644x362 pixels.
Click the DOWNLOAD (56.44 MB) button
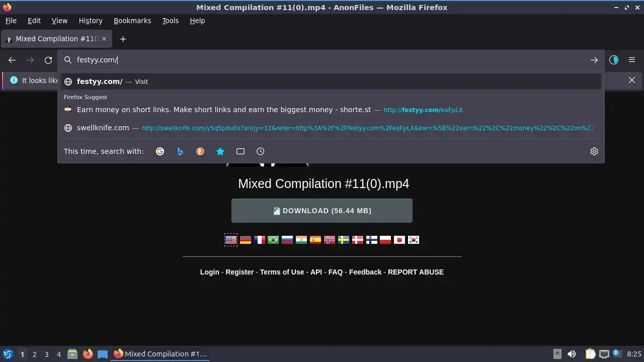coord(322,211)
